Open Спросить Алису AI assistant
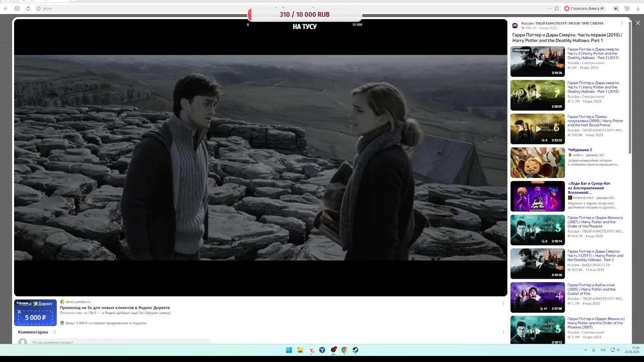The height and width of the screenshot is (362, 644). [585, 9]
